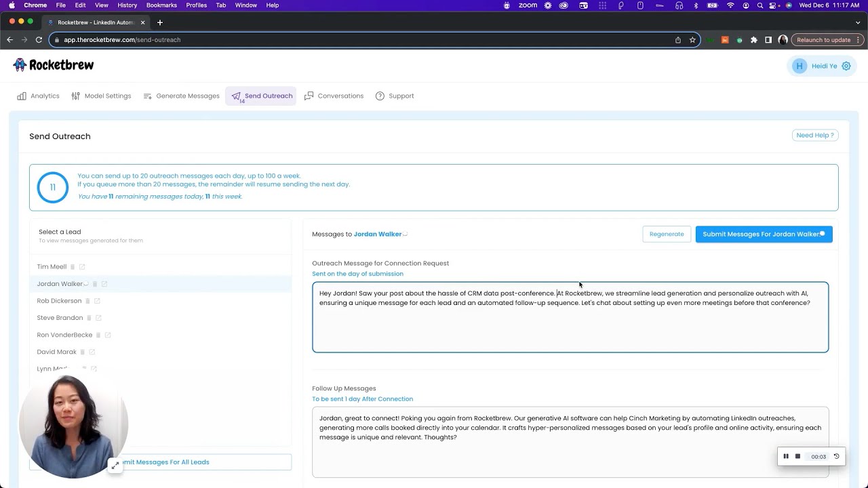Select the Send Outreach tab
Image resolution: width=868 pixels, height=488 pixels.
261,96
